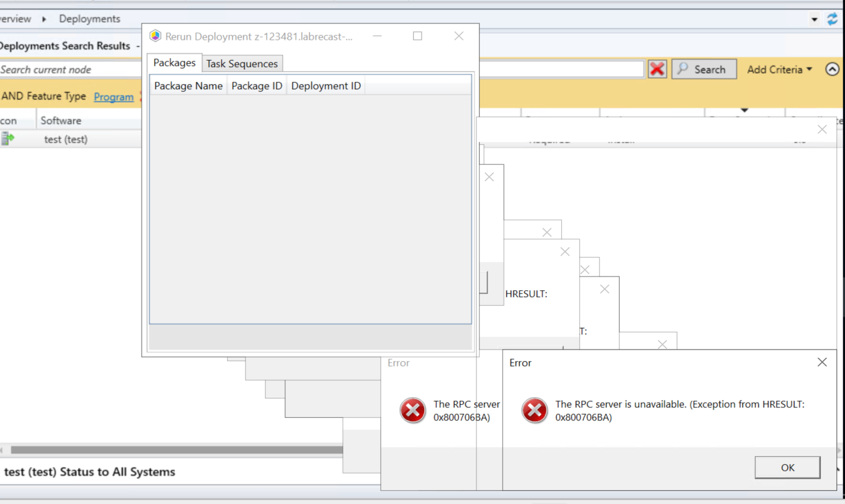Click OK in the RPC Error dialog
This screenshot has width=845, height=504.
coord(788,467)
